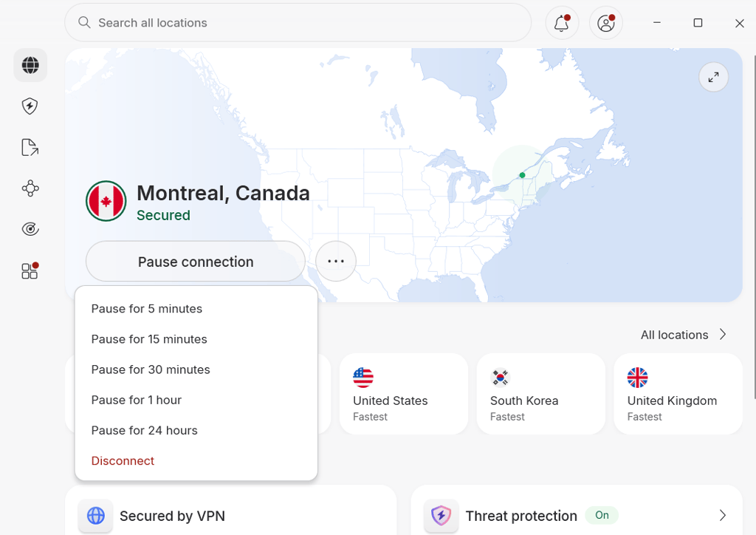Click the Montreal, Canada title
The image size is (756, 535).
pos(223,193)
